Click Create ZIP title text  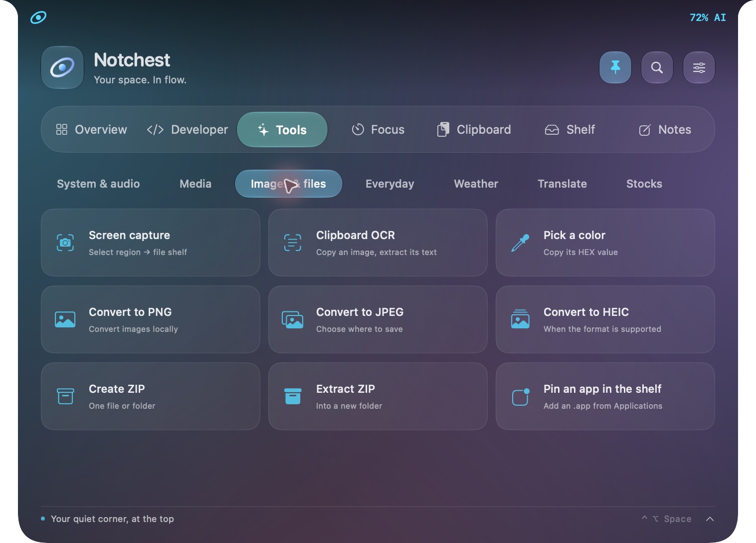pyautogui.click(x=117, y=389)
